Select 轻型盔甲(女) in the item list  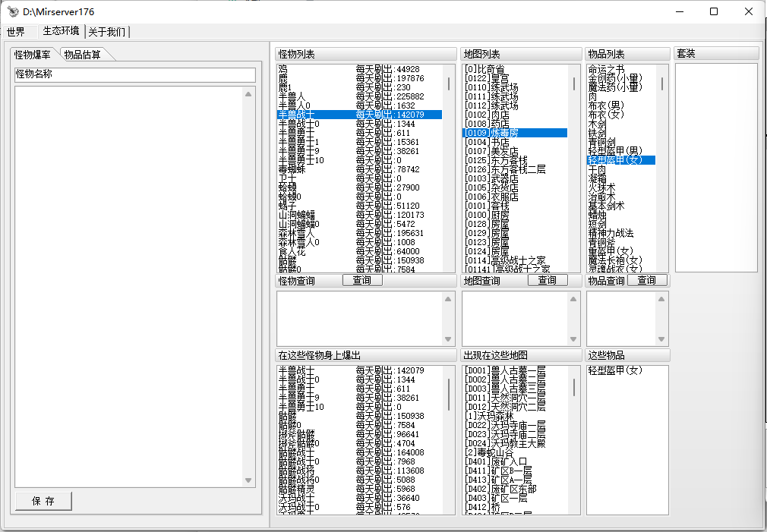tap(621, 160)
